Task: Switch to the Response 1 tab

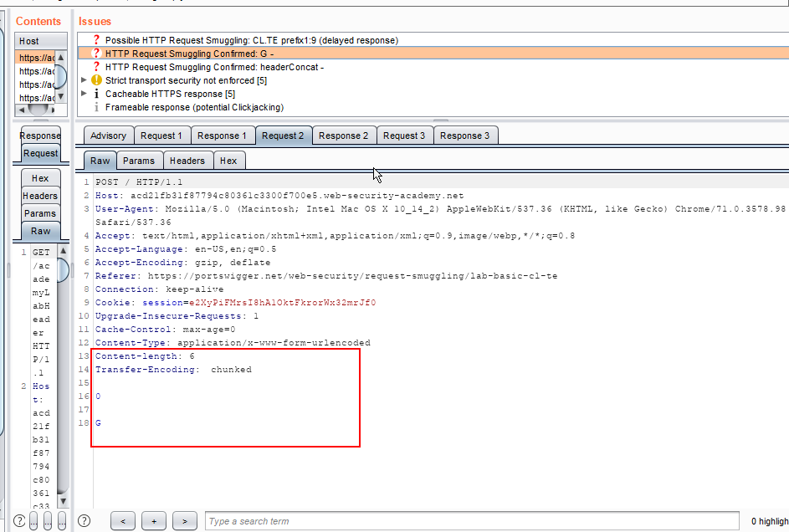Action: pos(222,136)
